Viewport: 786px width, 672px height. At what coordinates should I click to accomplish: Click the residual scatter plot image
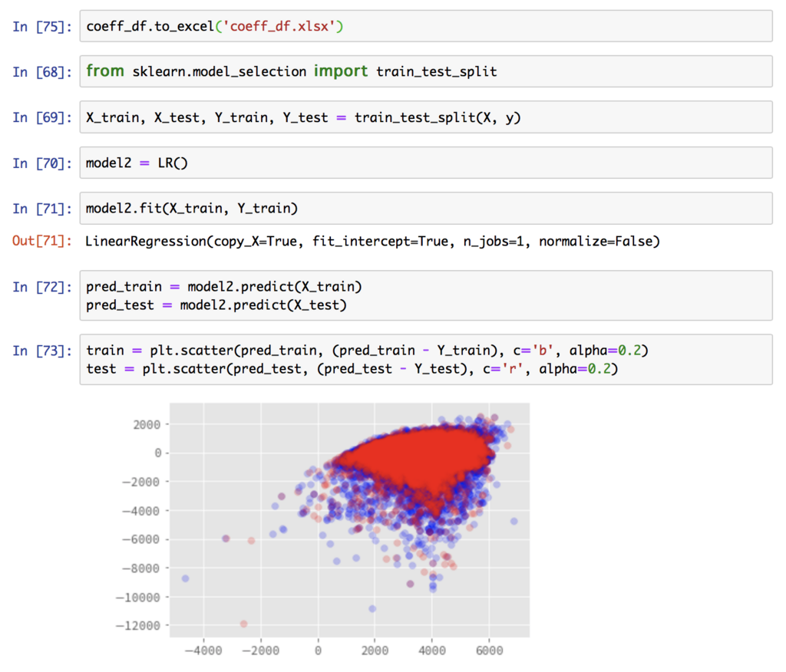[x=322, y=529]
